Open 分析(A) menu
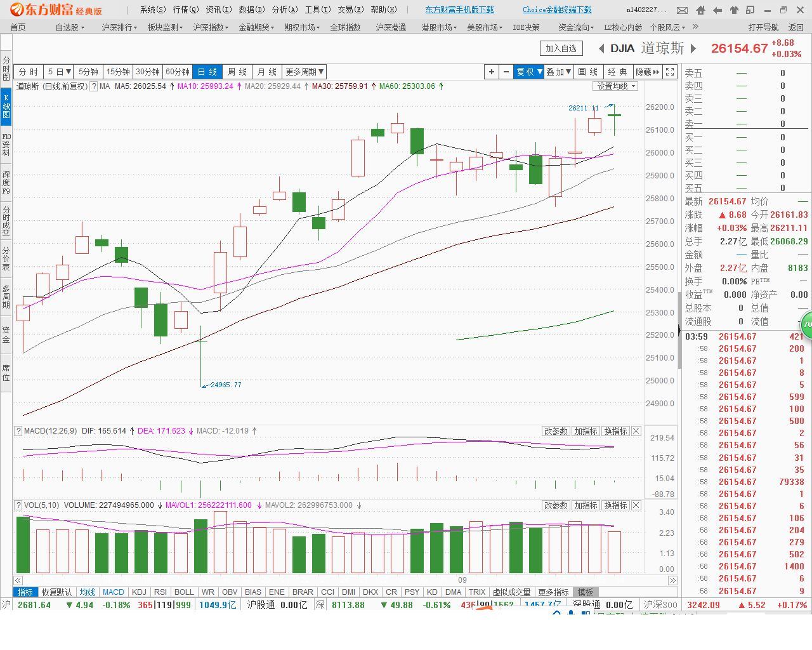 [284, 10]
